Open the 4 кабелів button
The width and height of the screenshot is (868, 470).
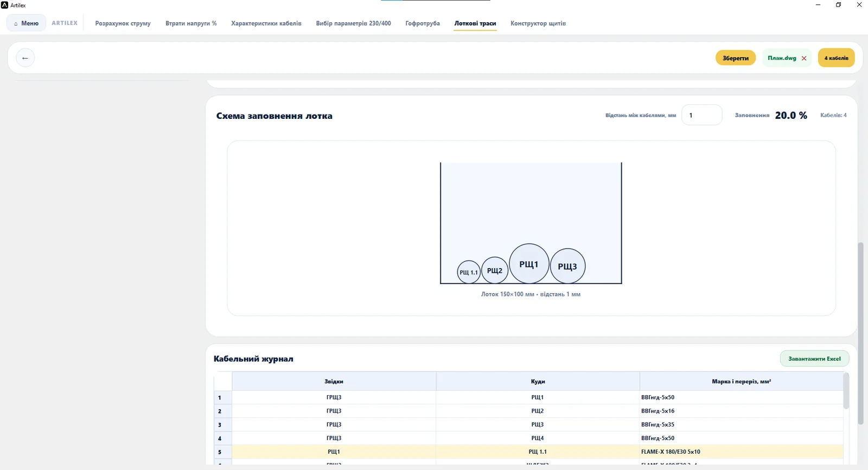[836, 58]
